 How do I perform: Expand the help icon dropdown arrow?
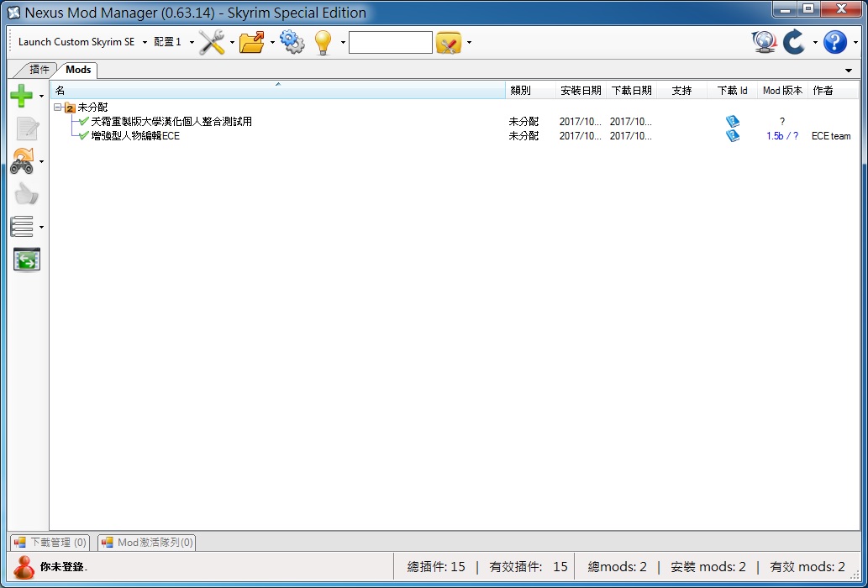coord(856,43)
